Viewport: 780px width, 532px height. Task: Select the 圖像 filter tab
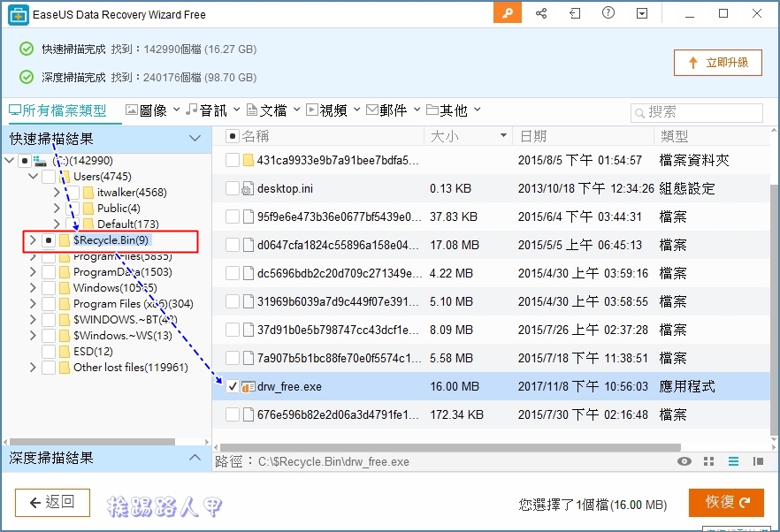tap(146, 110)
